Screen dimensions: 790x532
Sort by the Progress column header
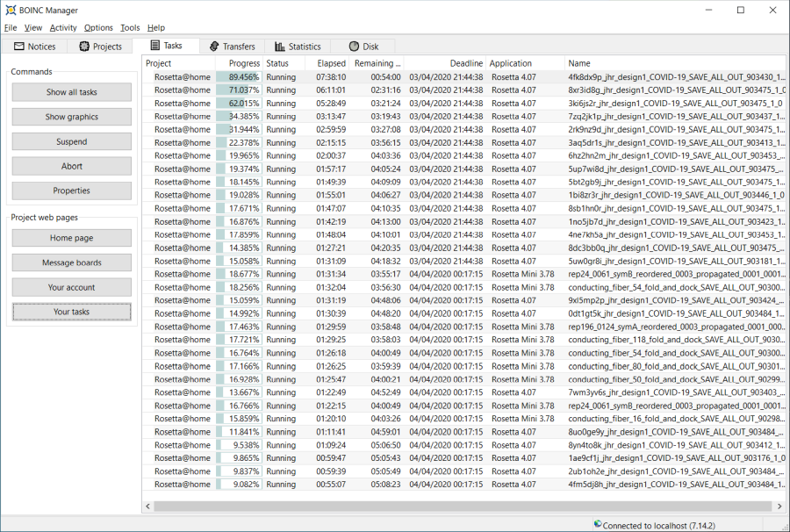coord(239,63)
